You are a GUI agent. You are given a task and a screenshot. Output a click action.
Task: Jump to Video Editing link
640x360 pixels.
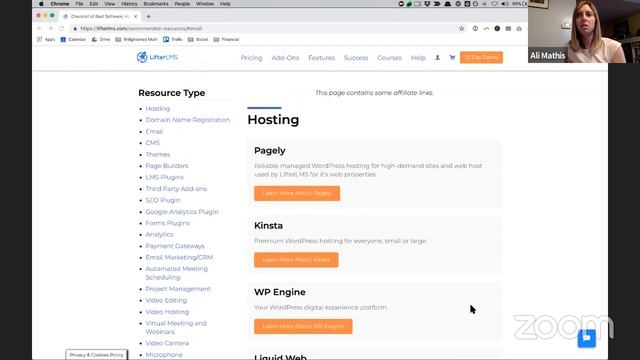click(x=166, y=300)
